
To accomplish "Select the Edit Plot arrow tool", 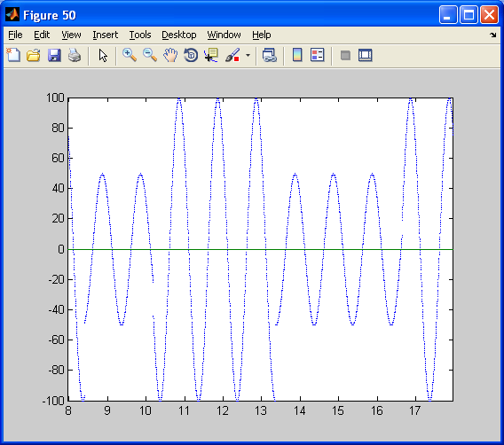I will pyautogui.click(x=103, y=55).
